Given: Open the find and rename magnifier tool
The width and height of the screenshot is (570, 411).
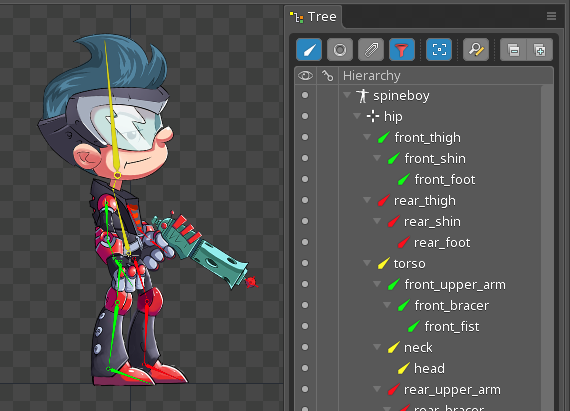Looking at the screenshot, I should (x=476, y=49).
